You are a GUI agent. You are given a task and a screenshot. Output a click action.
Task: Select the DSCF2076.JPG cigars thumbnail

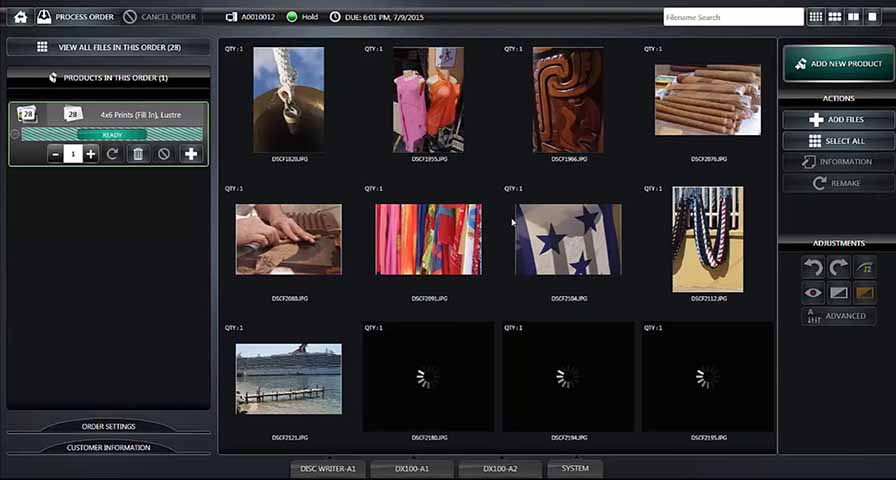point(708,100)
